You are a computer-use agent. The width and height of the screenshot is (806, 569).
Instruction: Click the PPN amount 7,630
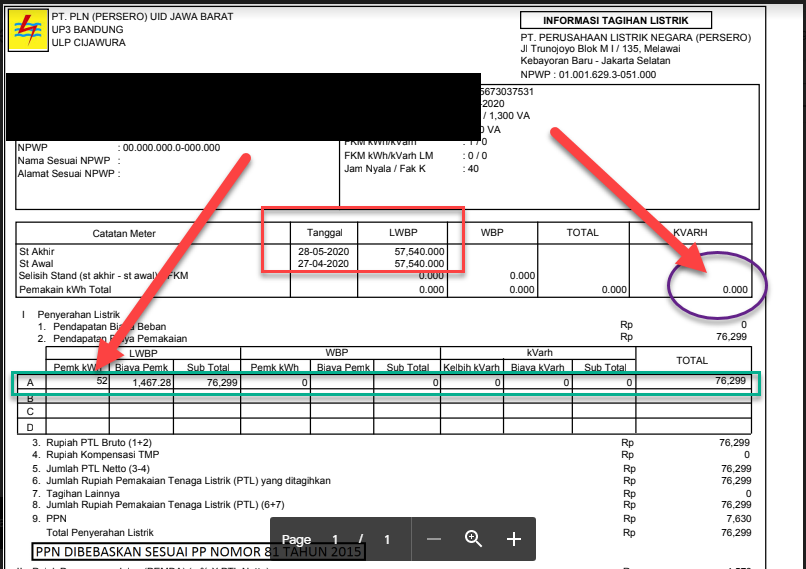point(739,519)
